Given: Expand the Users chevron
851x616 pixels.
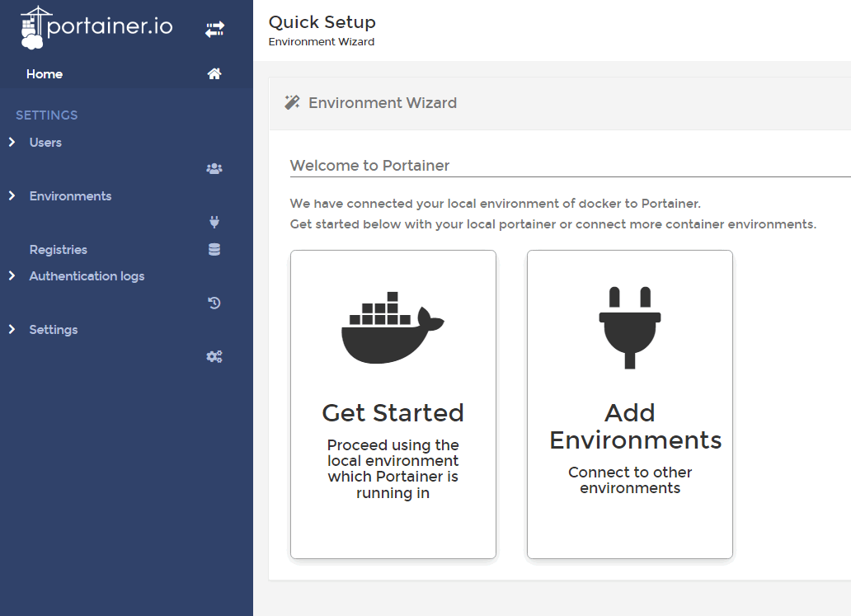Looking at the screenshot, I should 12,142.
